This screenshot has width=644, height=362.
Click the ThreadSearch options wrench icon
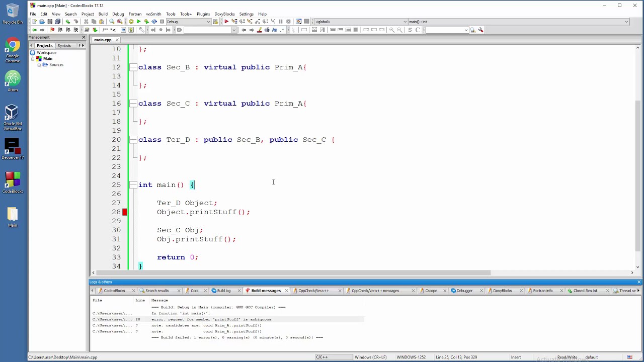pyautogui.click(x=480, y=30)
